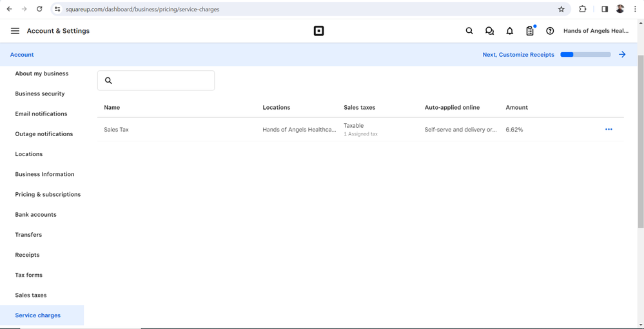Image resolution: width=644 pixels, height=329 pixels.
Task: Click the setup progress bar
Action: (585, 55)
